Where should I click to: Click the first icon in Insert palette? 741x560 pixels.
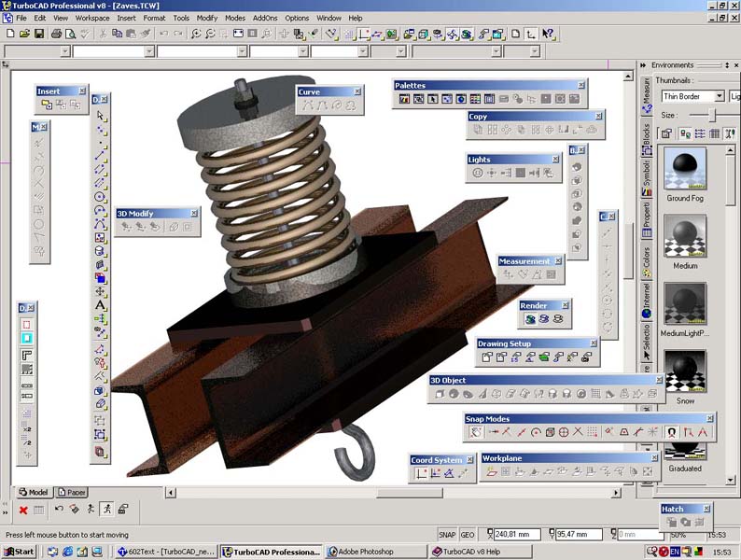click(x=47, y=105)
